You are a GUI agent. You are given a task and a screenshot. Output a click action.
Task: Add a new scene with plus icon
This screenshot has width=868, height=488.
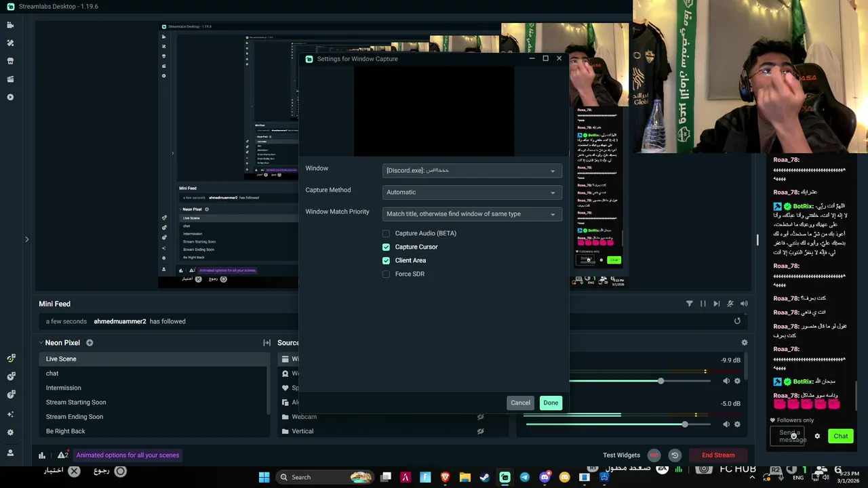point(90,343)
